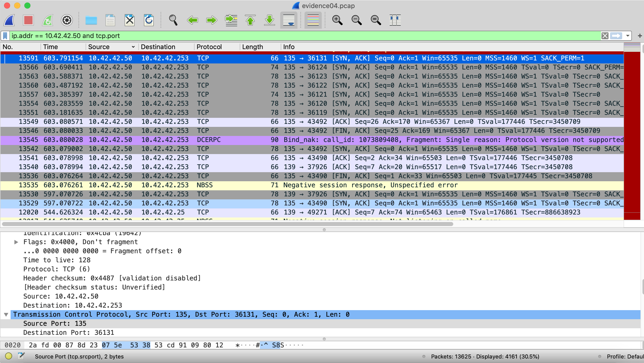Go to the first packet

point(250,20)
